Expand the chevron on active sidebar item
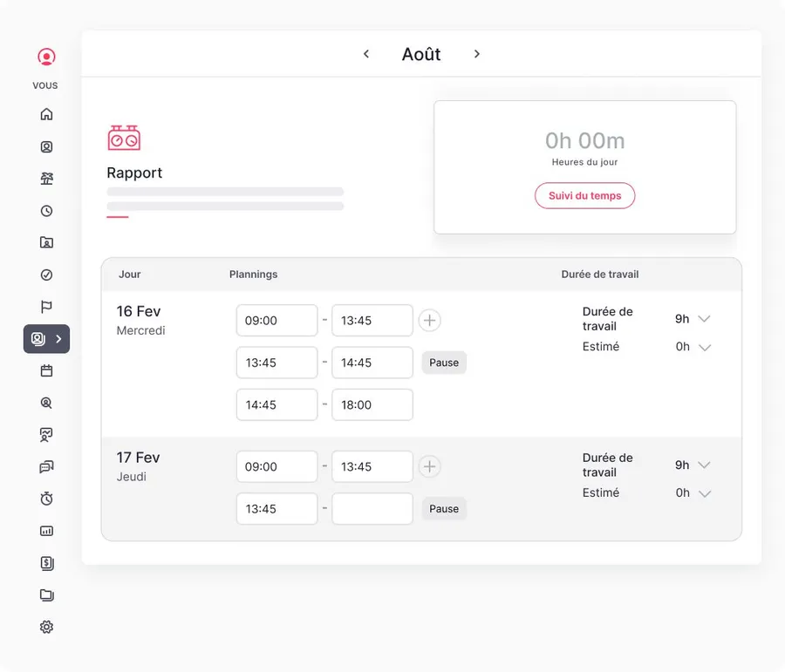 [58, 339]
